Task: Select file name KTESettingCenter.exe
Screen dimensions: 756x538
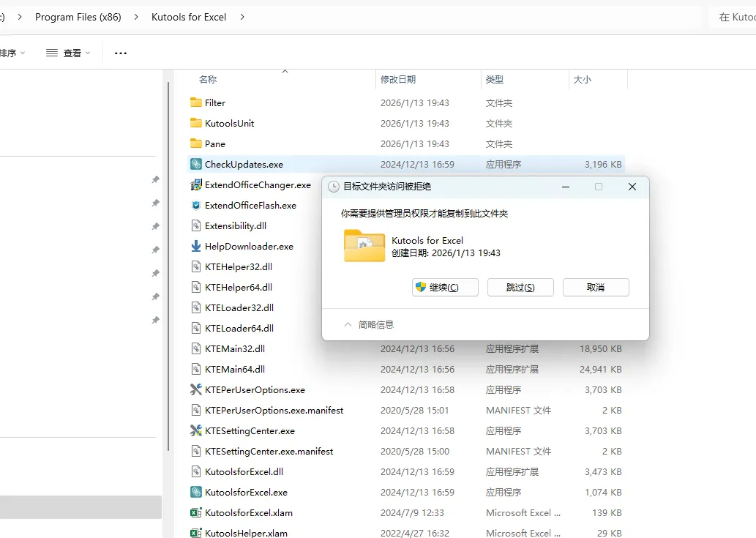Action: 250,430
